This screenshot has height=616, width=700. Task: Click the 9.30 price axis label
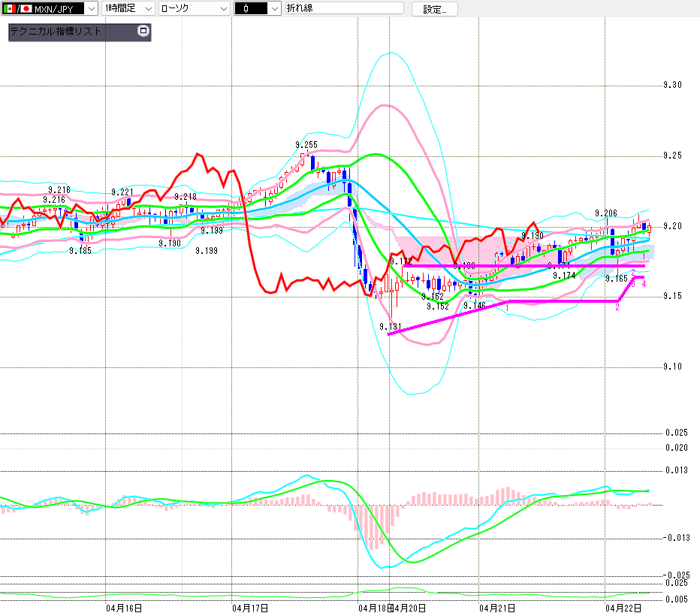click(672, 86)
